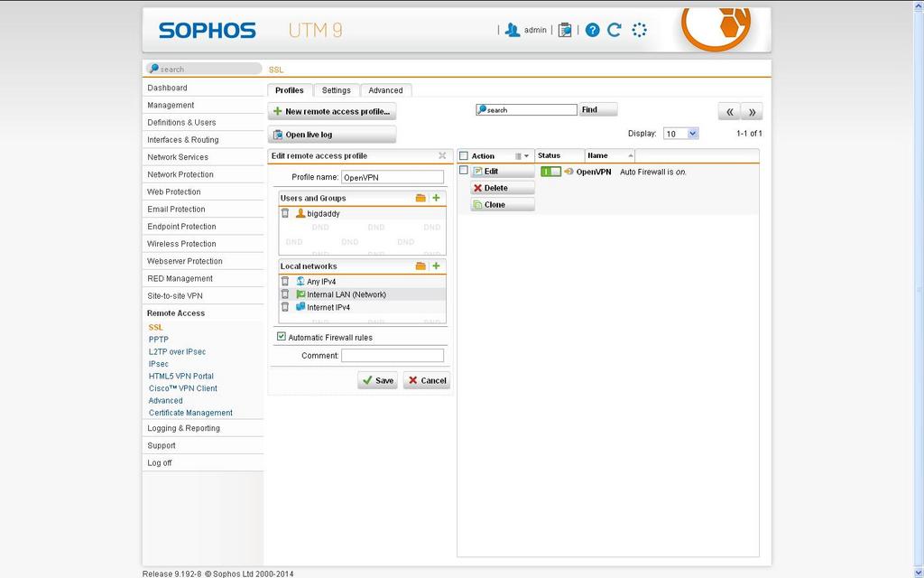Click New remote access profile button
The width and height of the screenshot is (924, 578).
[x=332, y=111]
